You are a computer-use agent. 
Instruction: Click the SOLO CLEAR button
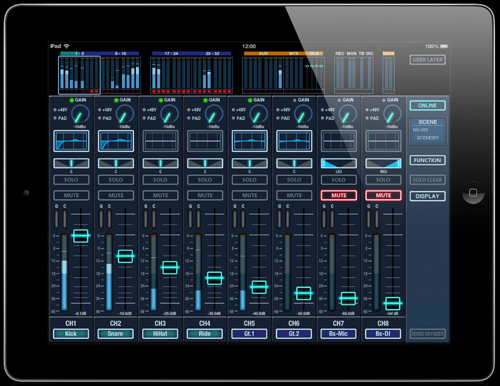pyautogui.click(x=428, y=180)
